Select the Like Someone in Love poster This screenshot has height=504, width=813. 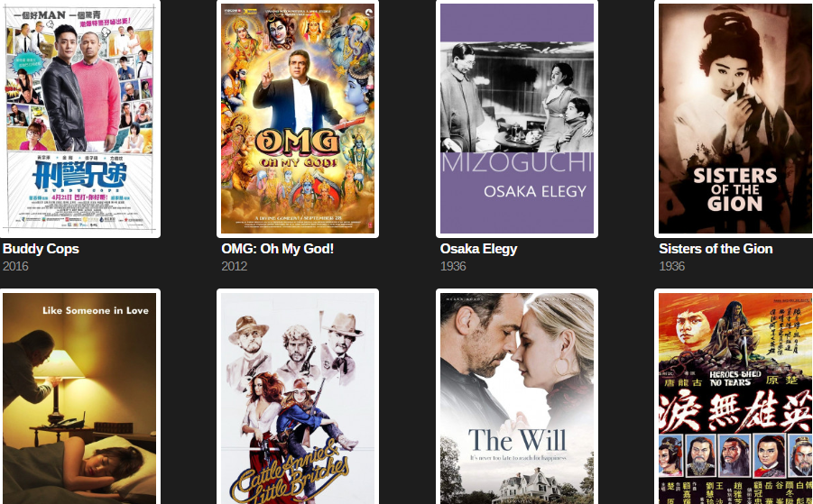click(x=79, y=397)
